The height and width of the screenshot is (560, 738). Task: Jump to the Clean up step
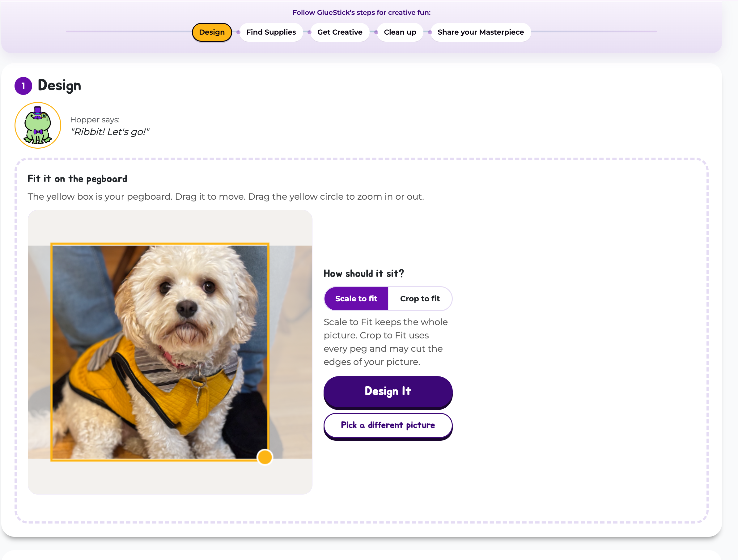click(400, 32)
